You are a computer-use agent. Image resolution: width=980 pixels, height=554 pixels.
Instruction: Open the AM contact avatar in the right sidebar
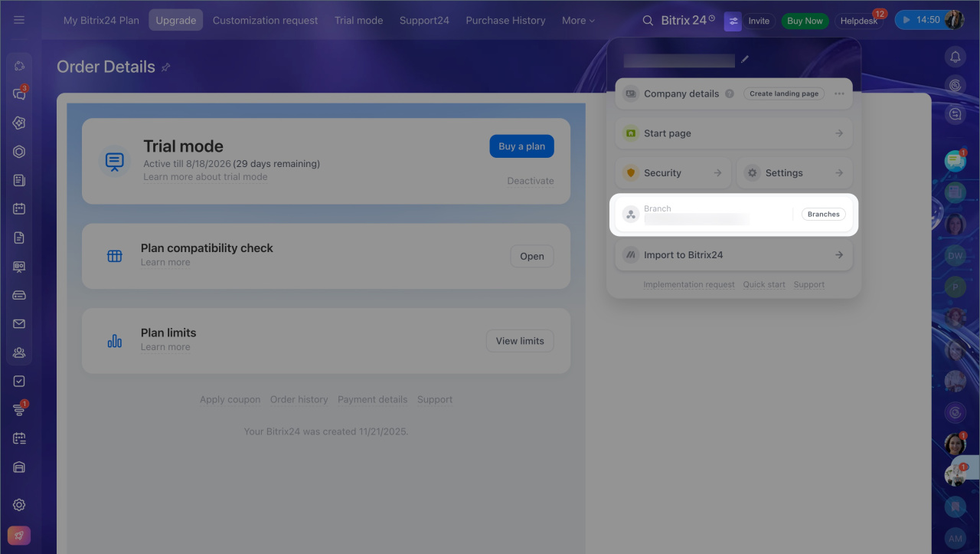955,538
